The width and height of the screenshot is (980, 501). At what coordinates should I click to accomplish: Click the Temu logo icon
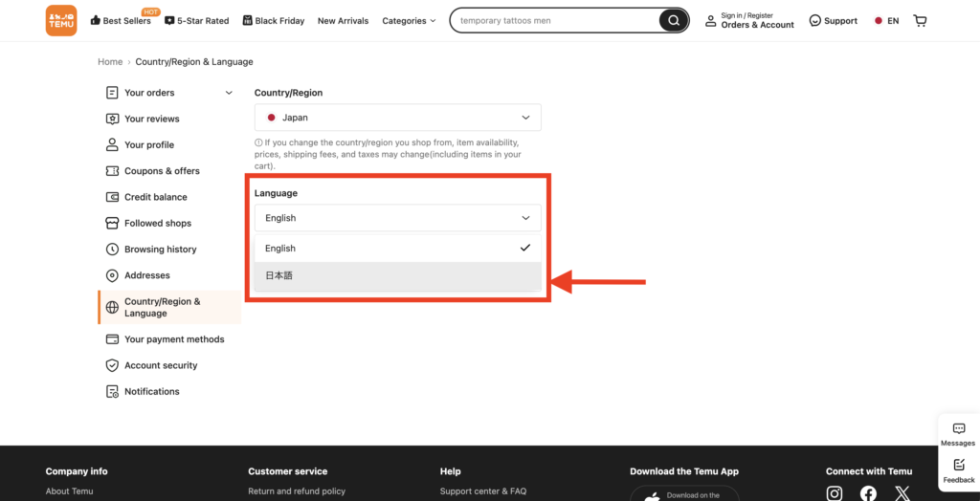(x=60, y=20)
